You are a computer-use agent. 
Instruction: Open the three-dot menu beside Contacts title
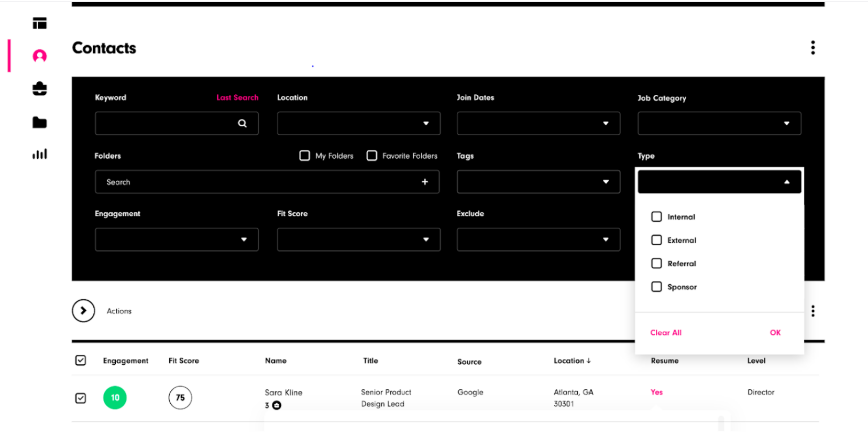click(812, 48)
